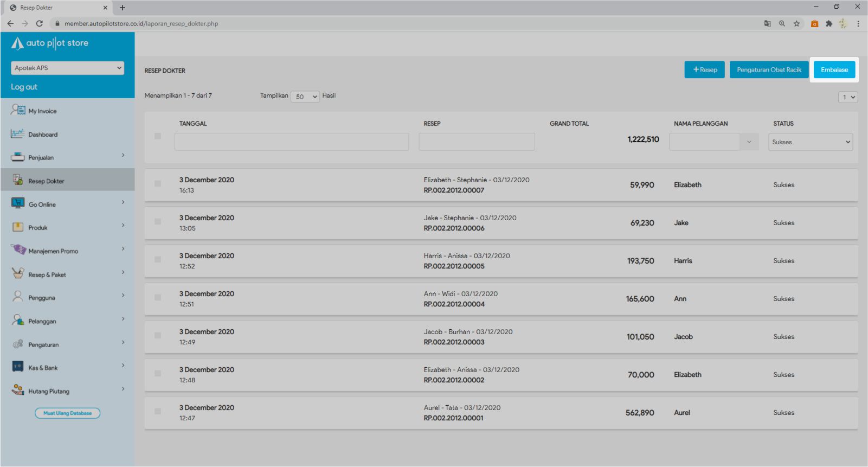
Task: Click the Log out link
Action: pos(24,87)
